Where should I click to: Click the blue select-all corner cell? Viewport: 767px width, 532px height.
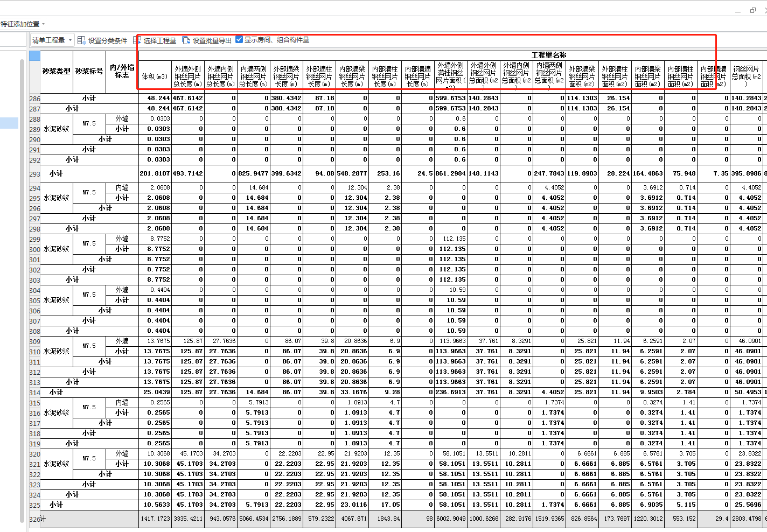[x=34, y=55]
